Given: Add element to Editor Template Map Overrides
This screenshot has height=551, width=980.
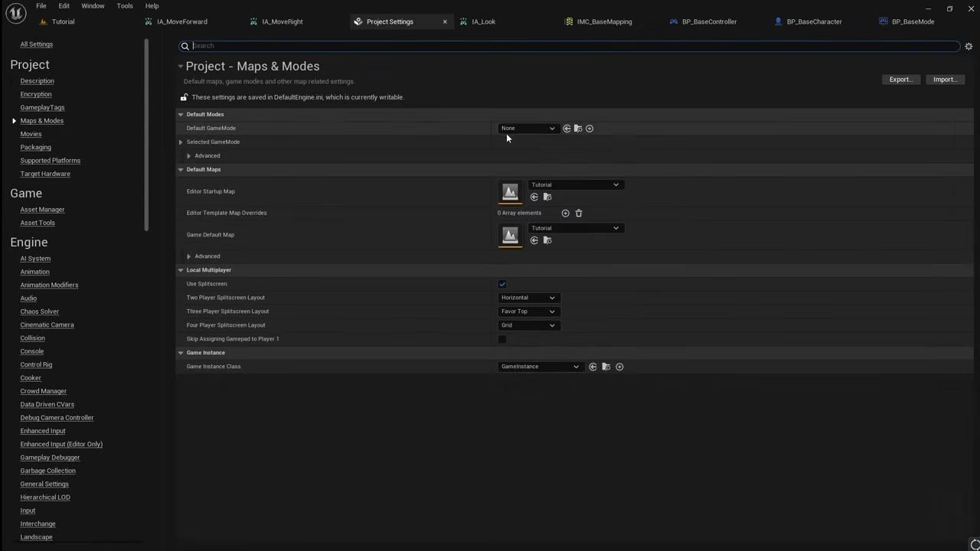Looking at the screenshot, I should pos(565,213).
